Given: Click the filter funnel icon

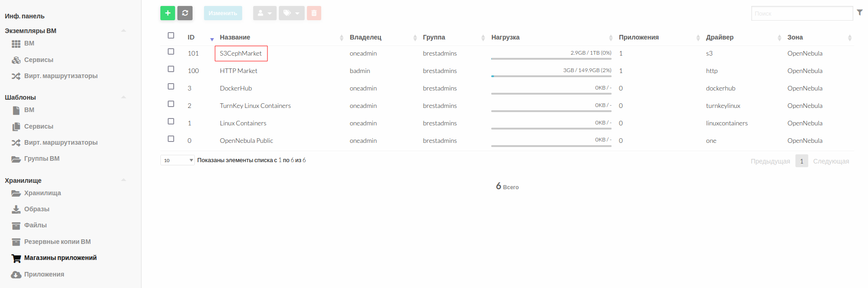Looking at the screenshot, I should [860, 13].
